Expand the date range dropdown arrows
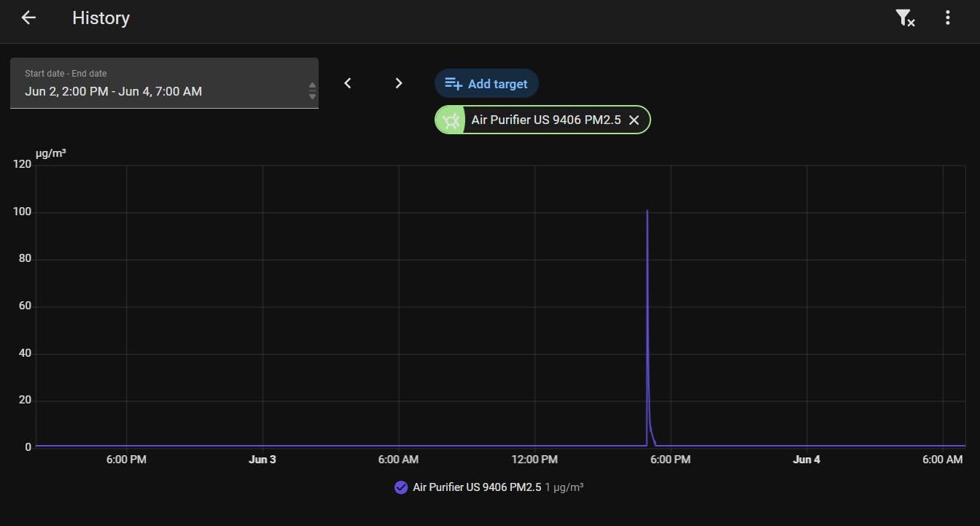 [312, 91]
